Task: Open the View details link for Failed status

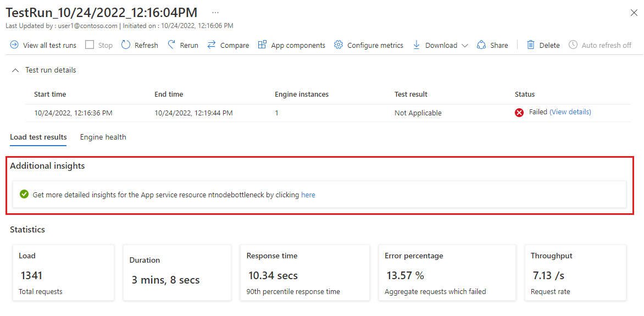Action: [x=570, y=112]
